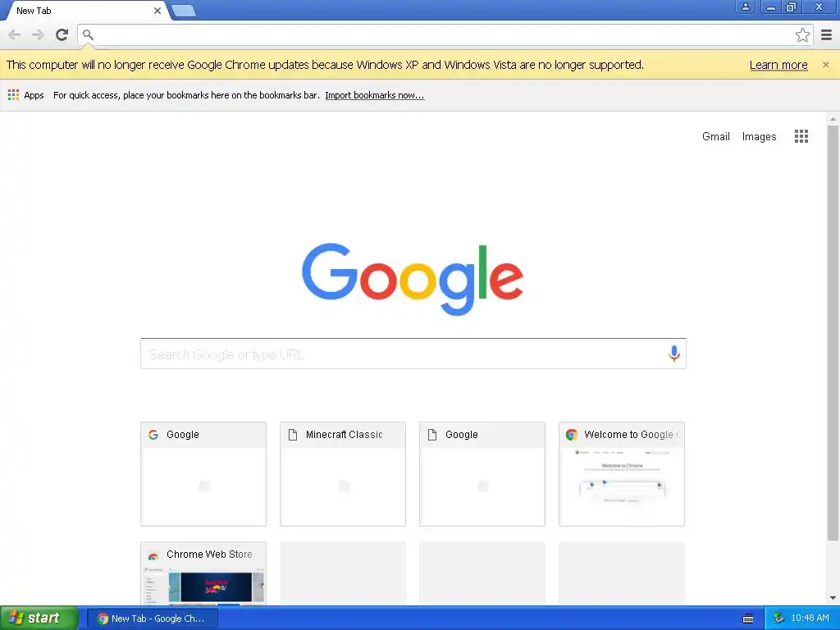
Task: Open the Welcome to Google Chrome tile
Action: 622,474
